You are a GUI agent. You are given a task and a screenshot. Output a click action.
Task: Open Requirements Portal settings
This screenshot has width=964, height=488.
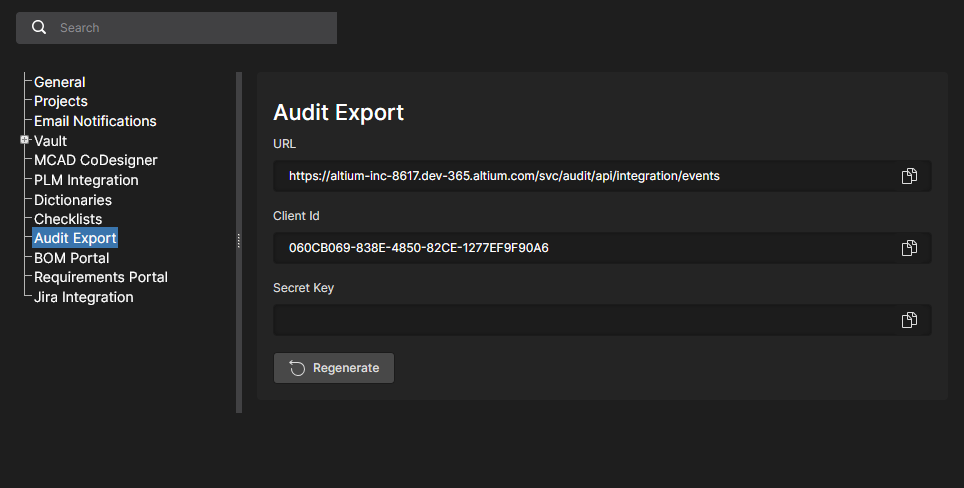coord(101,277)
